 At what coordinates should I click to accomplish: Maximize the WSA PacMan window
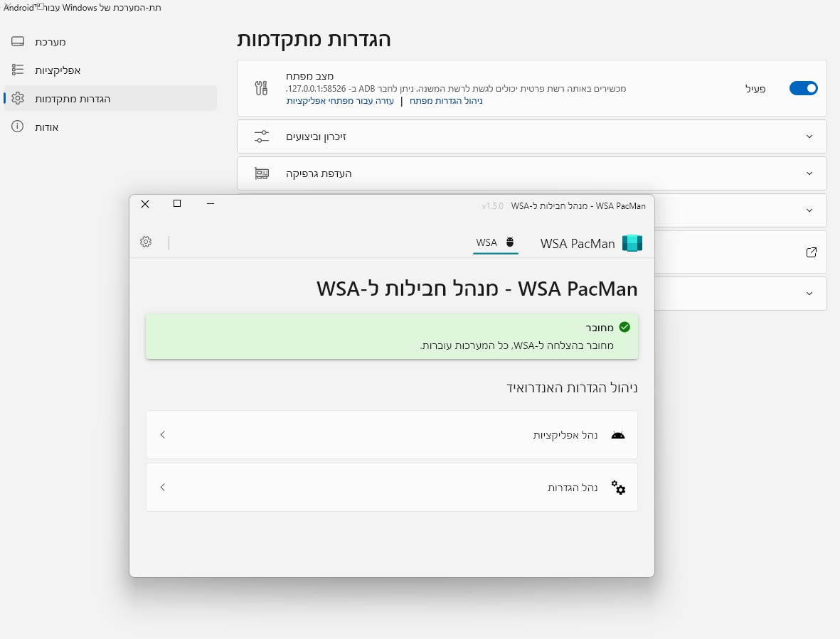click(177, 203)
